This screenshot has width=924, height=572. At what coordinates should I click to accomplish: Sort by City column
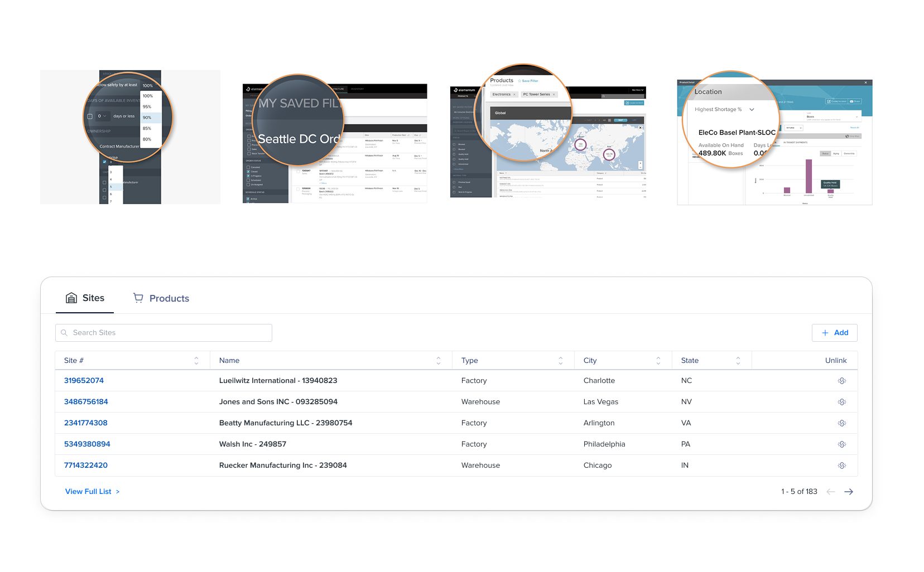[658, 361]
